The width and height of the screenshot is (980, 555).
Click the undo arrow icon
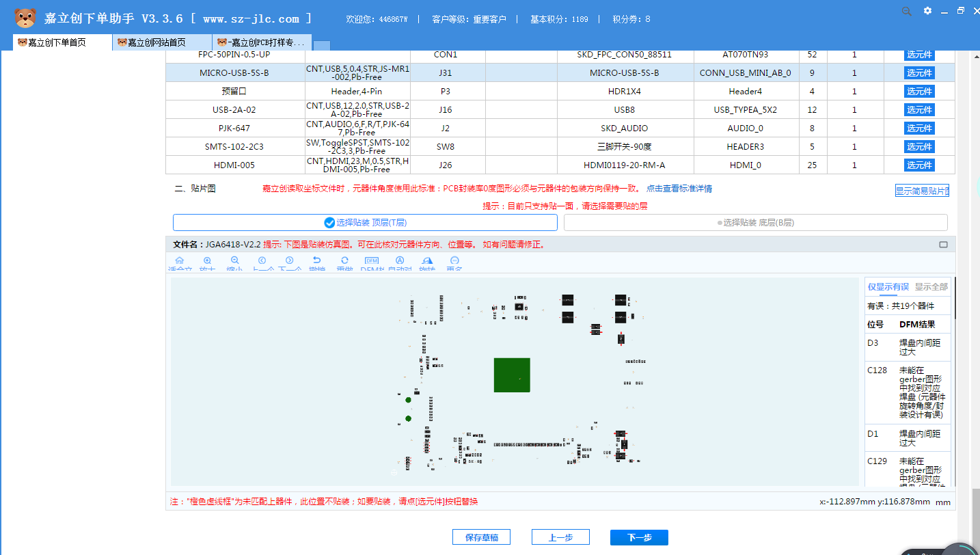316,261
